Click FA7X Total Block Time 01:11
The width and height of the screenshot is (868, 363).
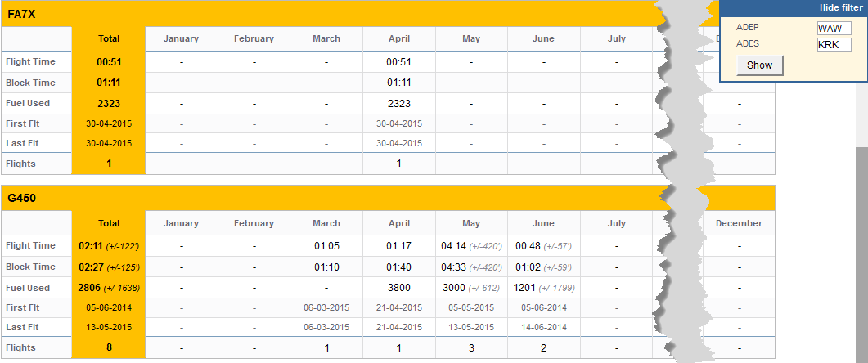click(109, 83)
